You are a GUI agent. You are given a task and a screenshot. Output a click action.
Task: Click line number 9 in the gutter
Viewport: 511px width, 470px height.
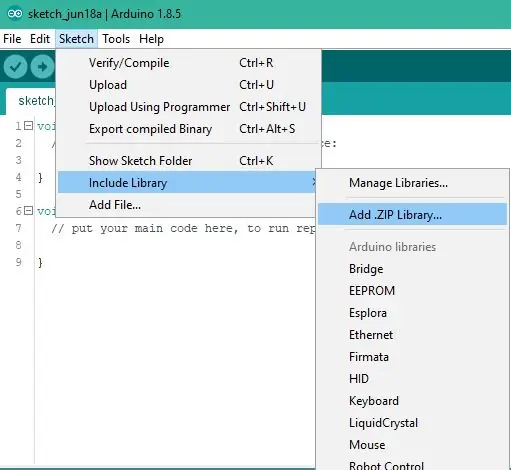(x=19, y=262)
